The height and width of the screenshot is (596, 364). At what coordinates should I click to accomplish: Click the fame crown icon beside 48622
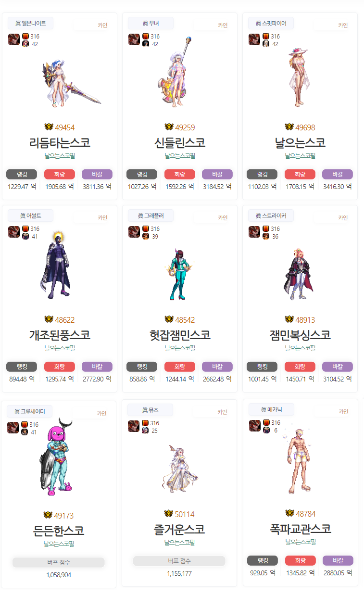(x=49, y=319)
